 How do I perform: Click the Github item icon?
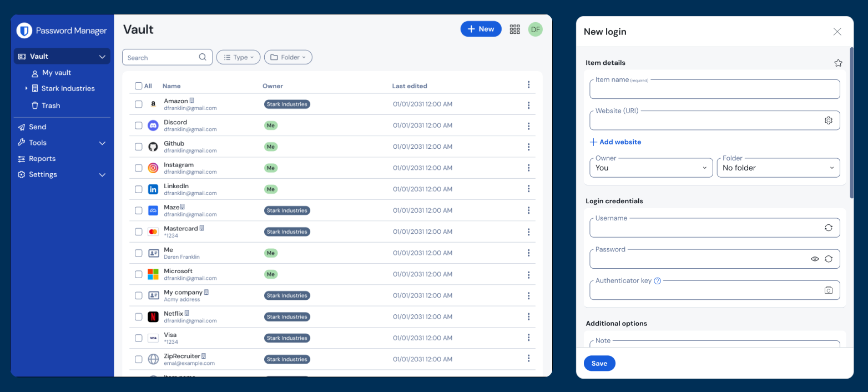153,147
